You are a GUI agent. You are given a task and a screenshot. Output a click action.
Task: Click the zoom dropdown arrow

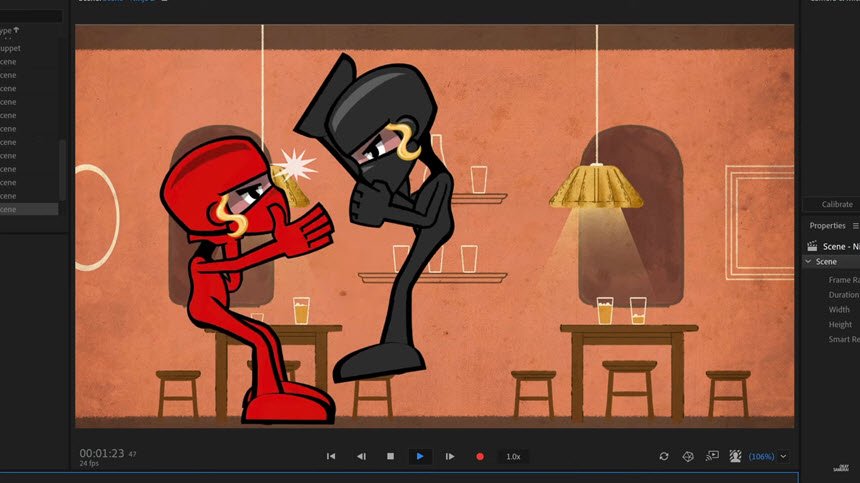(784, 456)
